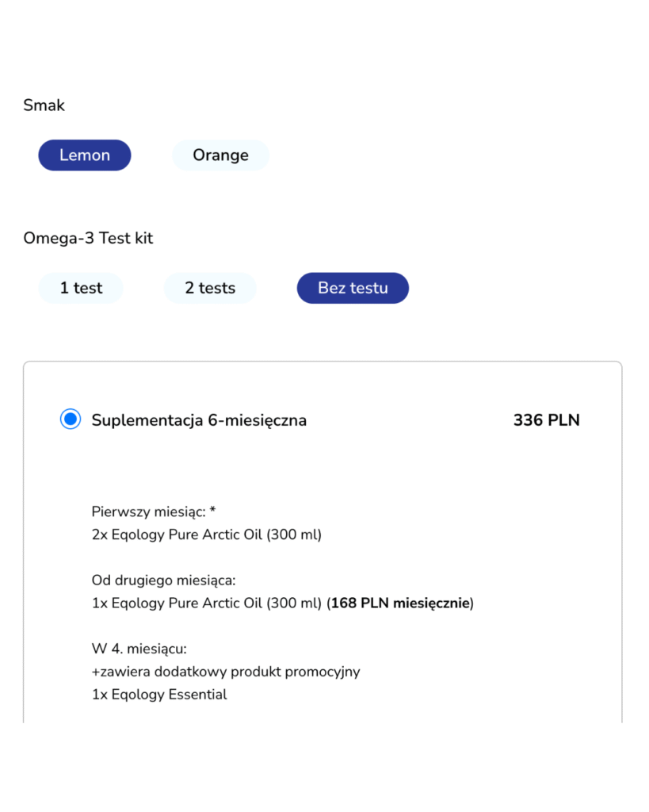Click the dodatkowy produkt promocyjny line

coord(226,672)
